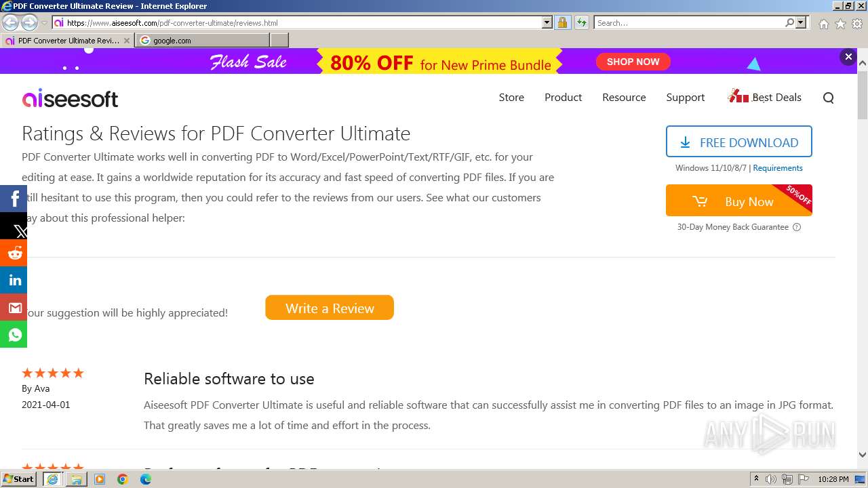Share page on X (Twitter) sidebar icon
The image size is (868, 488).
[14, 226]
